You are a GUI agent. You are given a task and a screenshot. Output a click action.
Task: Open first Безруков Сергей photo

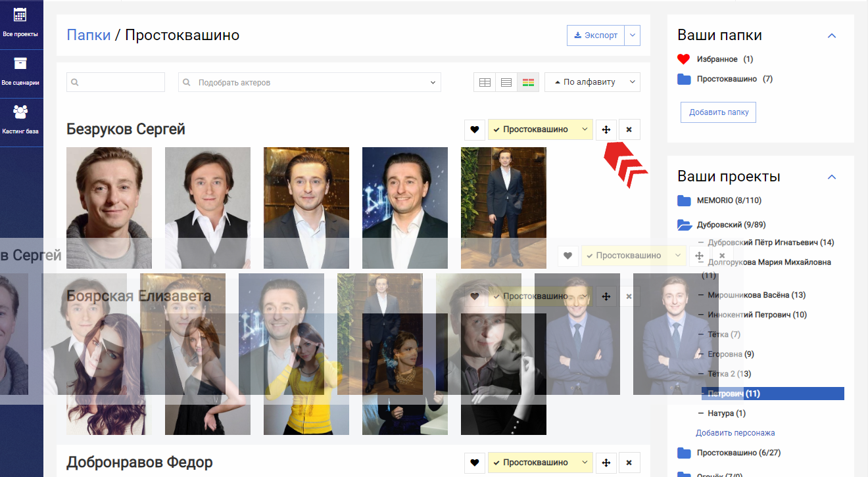109,208
